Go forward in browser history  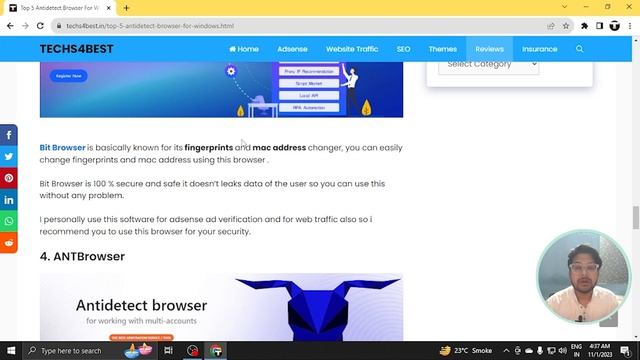[25, 26]
